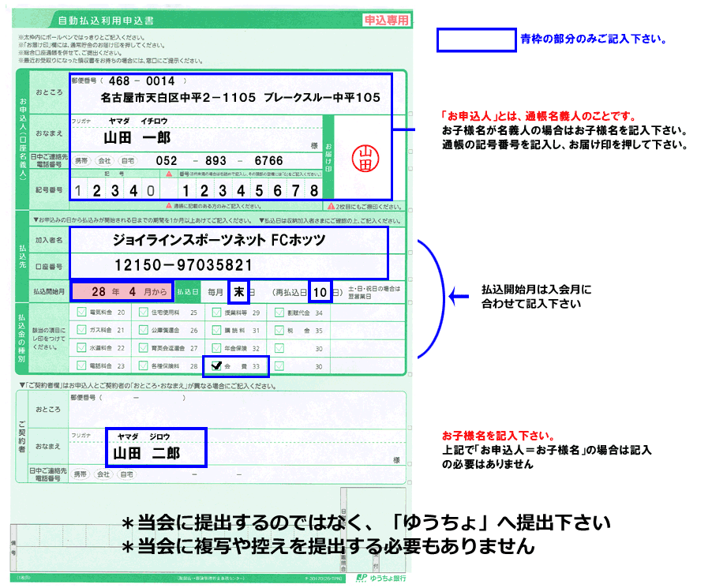Click the applicant postal code 468-0014
The height and width of the screenshot is (588, 712).
141,81
